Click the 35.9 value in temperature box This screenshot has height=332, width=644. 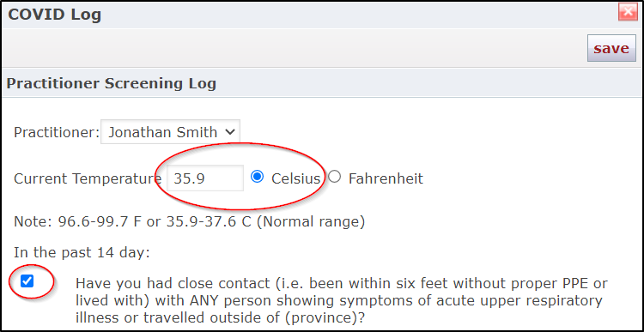pyautogui.click(x=190, y=179)
